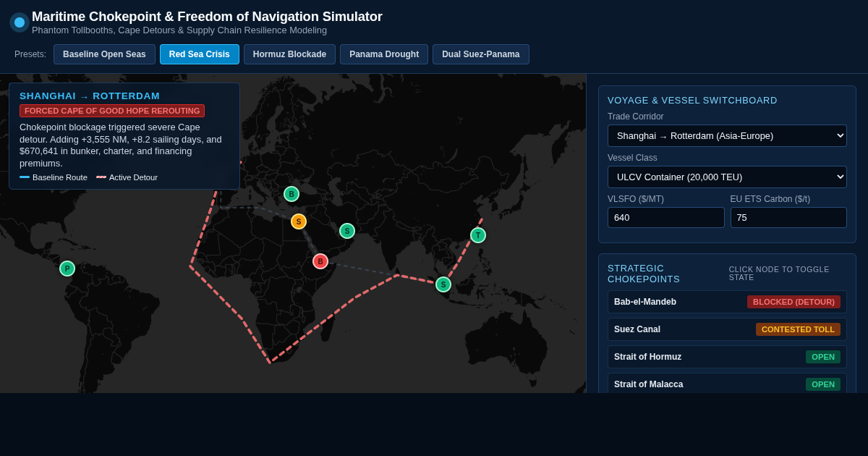Open the Vessel Class dropdown
Image resolution: width=868 pixels, height=456 pixels.
tap(727, 177)
